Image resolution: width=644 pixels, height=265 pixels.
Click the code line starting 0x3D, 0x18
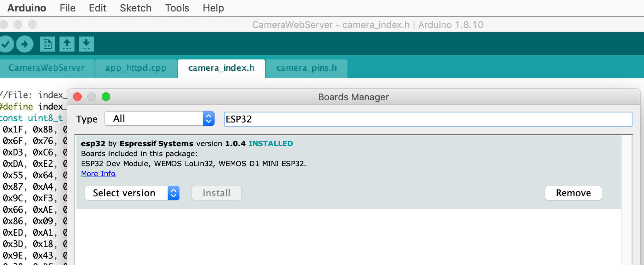pos(35,244)
